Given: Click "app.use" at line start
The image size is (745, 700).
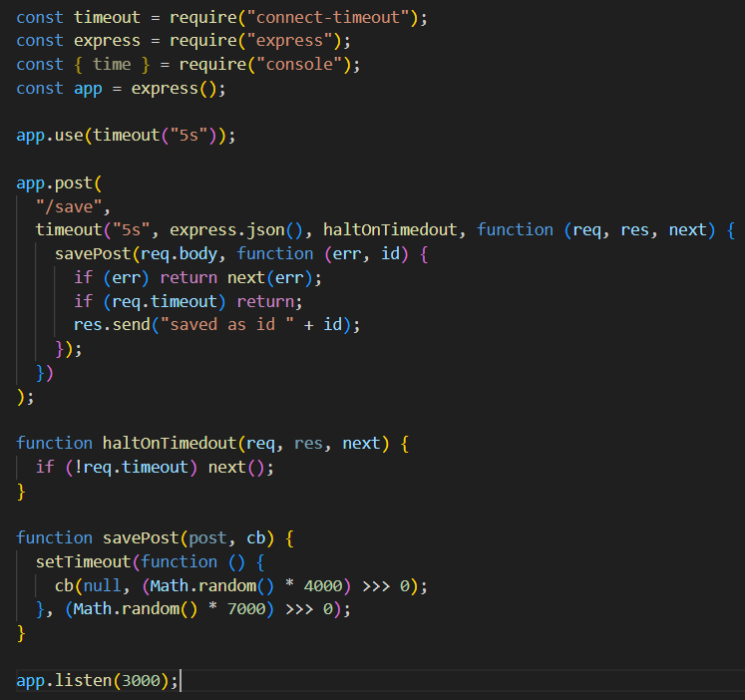Looking at the screenshot, I should 50,136.
